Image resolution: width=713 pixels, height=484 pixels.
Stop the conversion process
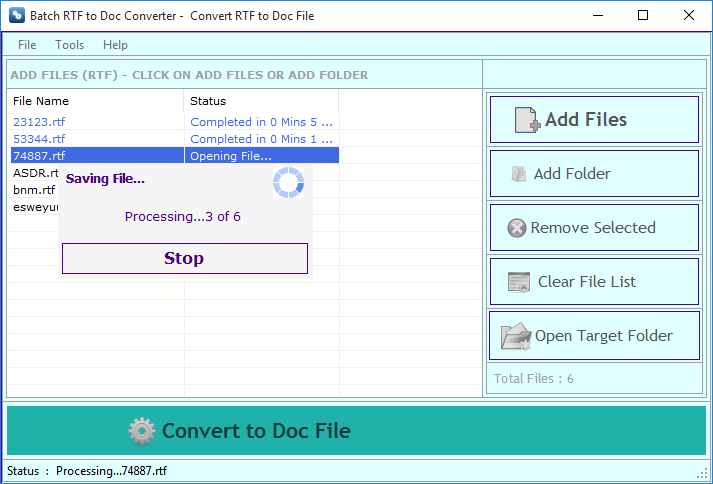pos(185,258)
